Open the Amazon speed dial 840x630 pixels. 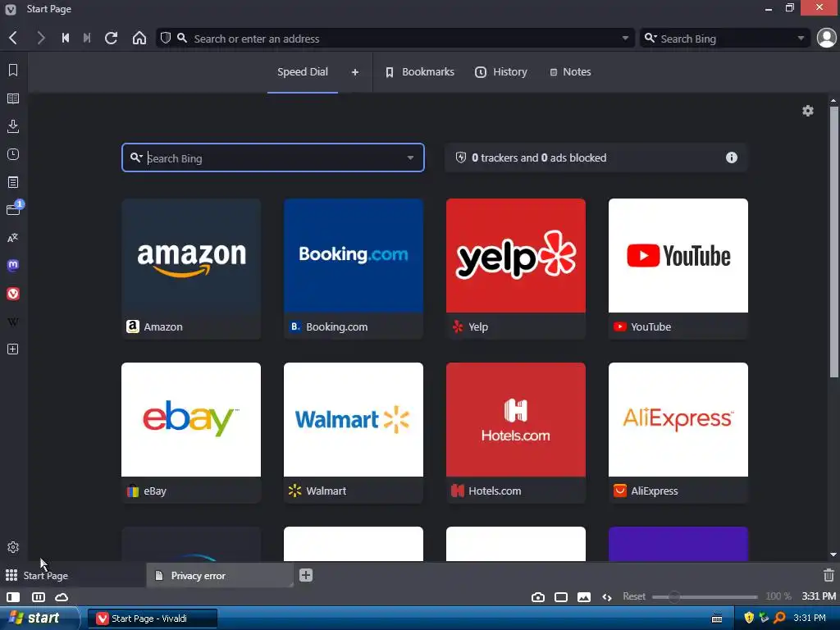pyautogui.click(x=191, y=269)
